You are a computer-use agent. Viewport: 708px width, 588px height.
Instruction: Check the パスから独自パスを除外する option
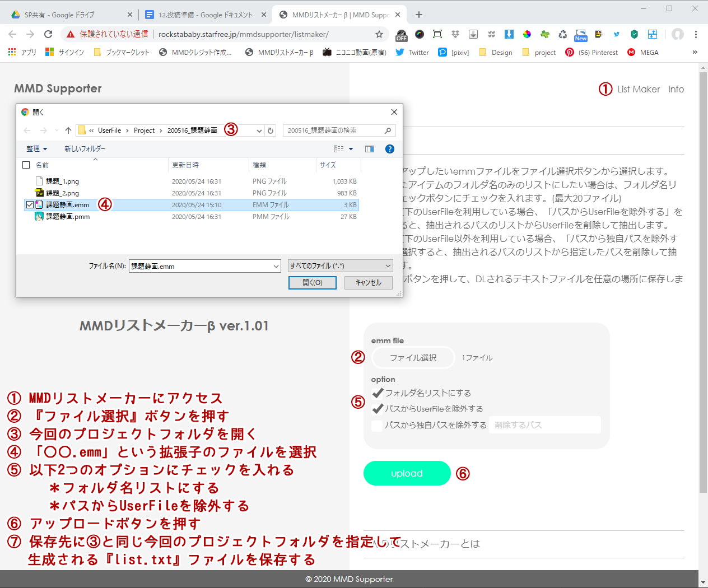[x=377, y=426]
